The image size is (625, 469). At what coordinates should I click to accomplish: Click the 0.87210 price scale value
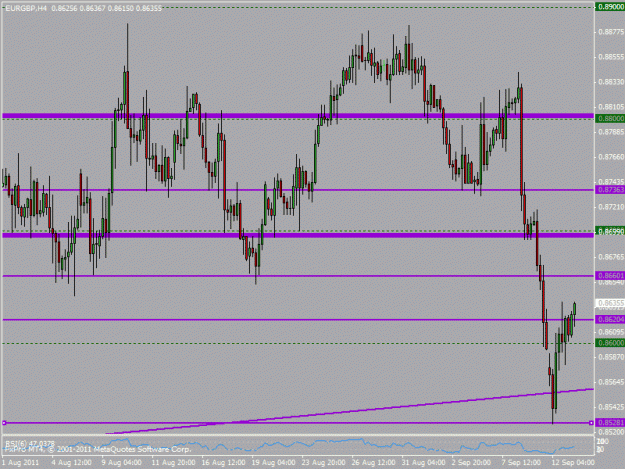pos(611,207)
